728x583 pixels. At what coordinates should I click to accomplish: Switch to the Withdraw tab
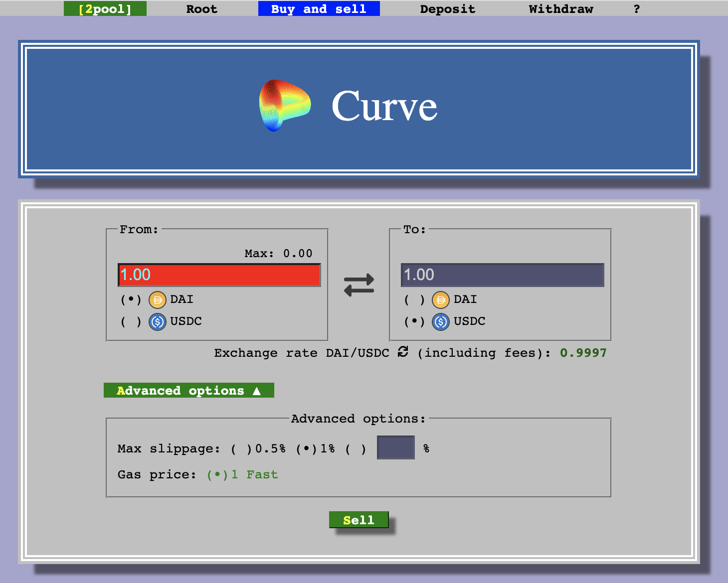click(x=560, y=8)
